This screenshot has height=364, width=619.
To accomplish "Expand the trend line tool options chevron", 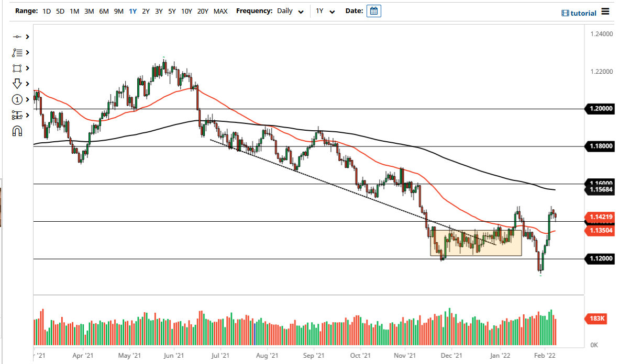I will 27,37.
